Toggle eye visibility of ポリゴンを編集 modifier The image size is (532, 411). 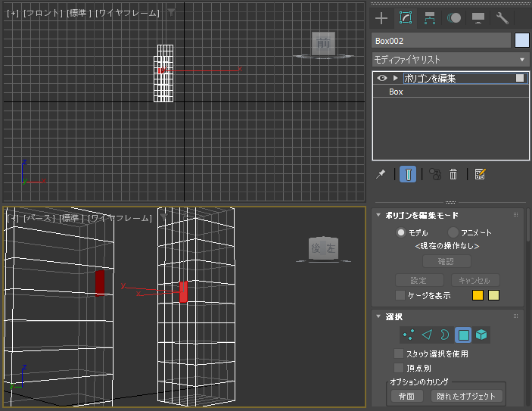pos(382,78)
